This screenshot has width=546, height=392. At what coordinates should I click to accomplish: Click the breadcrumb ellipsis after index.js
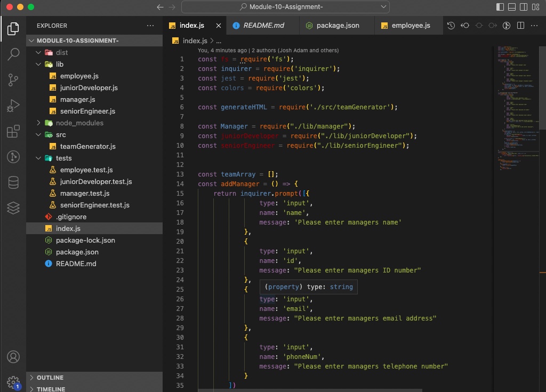pyautogui.click(x=219, y=41)
